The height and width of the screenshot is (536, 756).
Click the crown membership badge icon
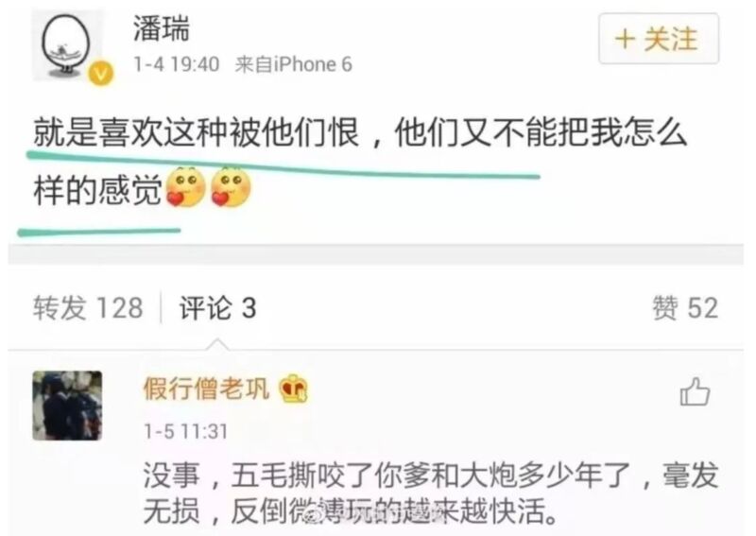coord(294,389)
